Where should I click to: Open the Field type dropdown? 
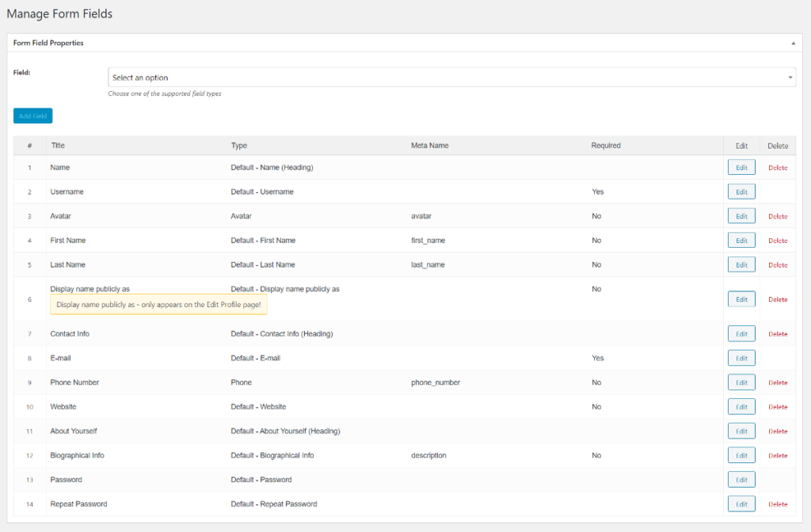[451, 78]
